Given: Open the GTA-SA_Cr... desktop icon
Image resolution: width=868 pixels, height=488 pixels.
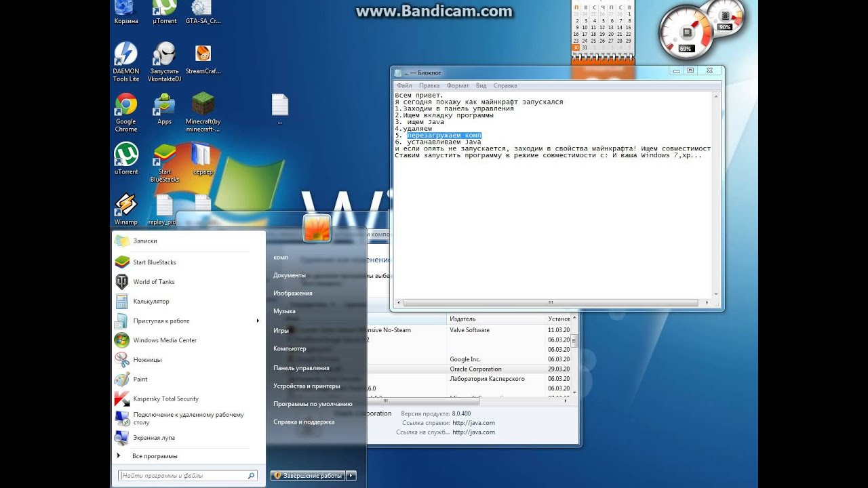Looking at the screenshot, I should pyautogui.click(x=203, y=12).
